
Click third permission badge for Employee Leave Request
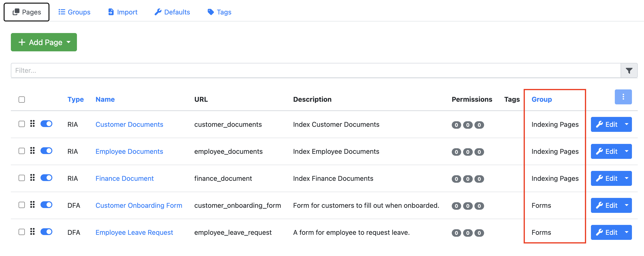pyautogui.click(x=479, y=233)
